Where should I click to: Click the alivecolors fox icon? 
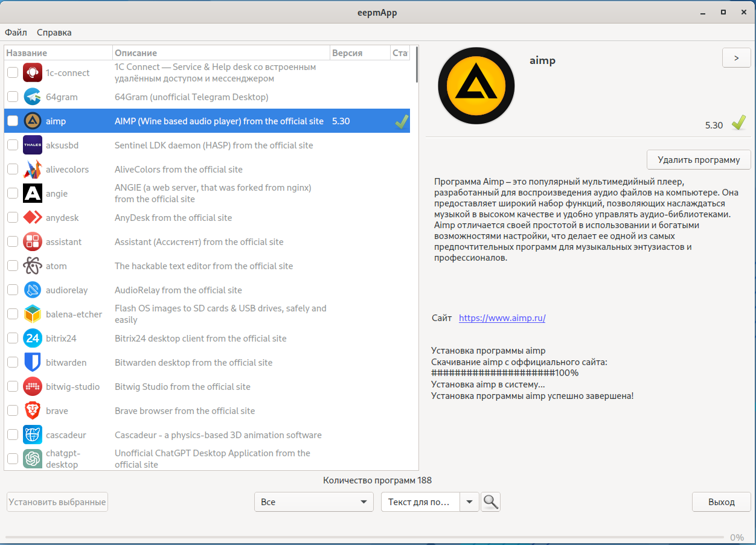(x=33, y=169)
